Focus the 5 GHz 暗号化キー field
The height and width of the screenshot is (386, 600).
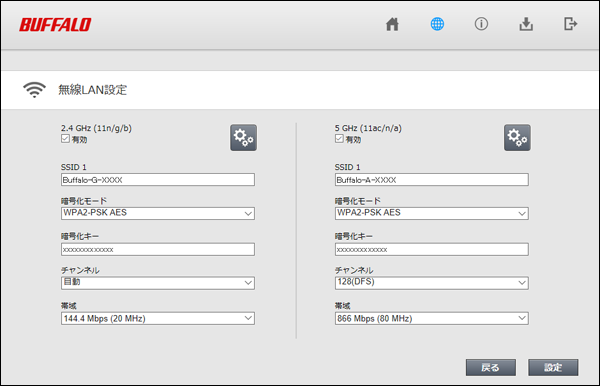tap(432, 249)
